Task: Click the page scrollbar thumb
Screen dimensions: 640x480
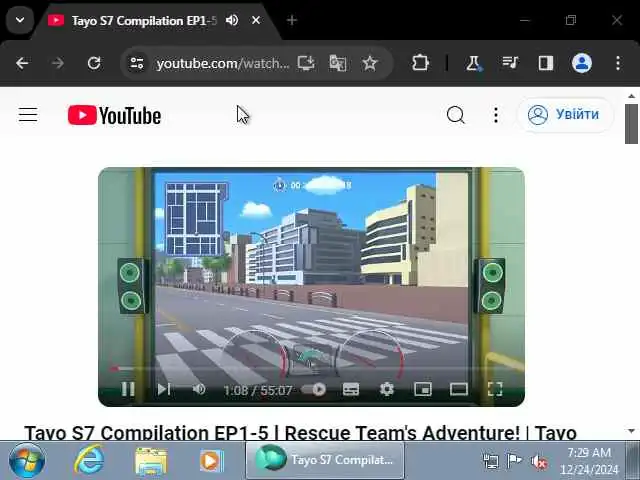Action: tap(631, 124)
